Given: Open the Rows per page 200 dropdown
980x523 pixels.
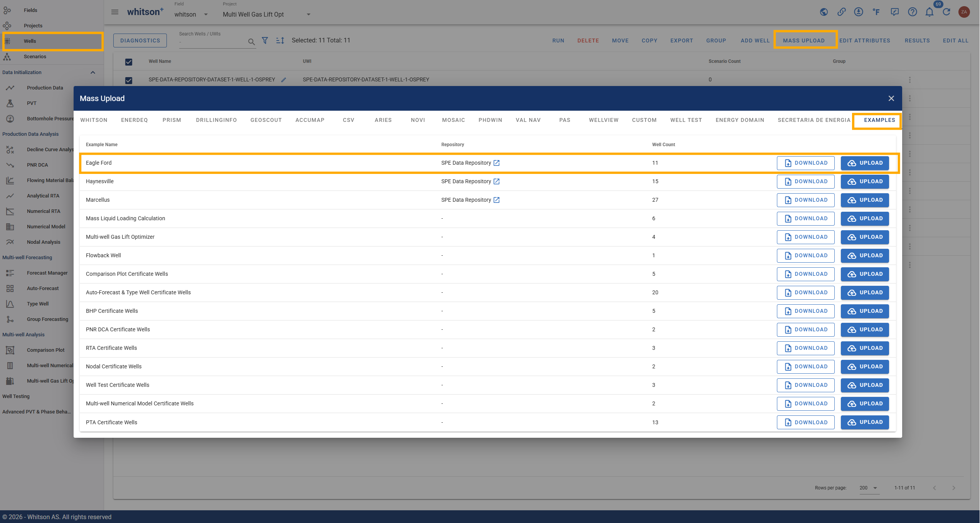Looking at the screenshot, I should tap(869, 488).
